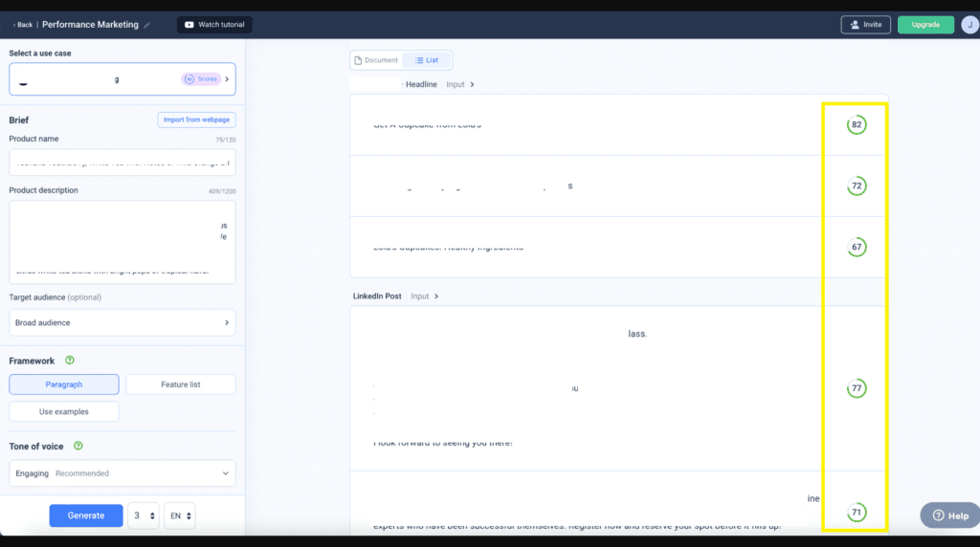980x547 pixels.
Task: Click the Scores badge in use case
Action: (x=201, y=79)
